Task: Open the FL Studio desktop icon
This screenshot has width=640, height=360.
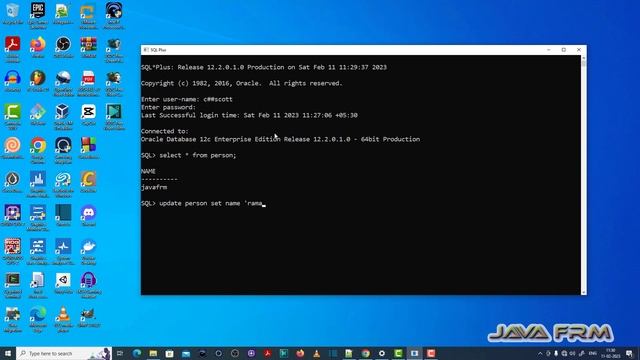Action: tap(38, 81)
